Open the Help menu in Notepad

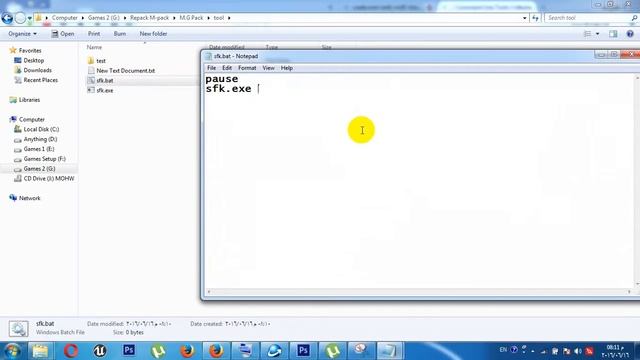point(287,68)
